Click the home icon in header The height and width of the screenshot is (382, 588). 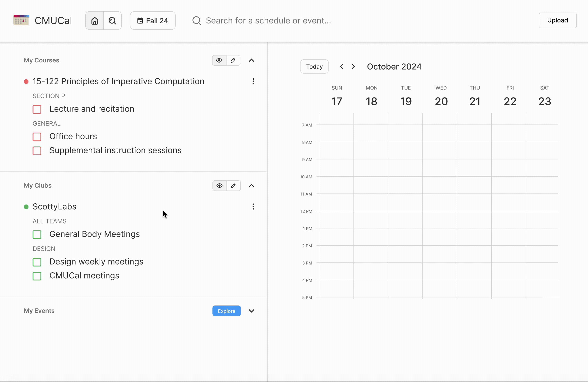(95, 21)
